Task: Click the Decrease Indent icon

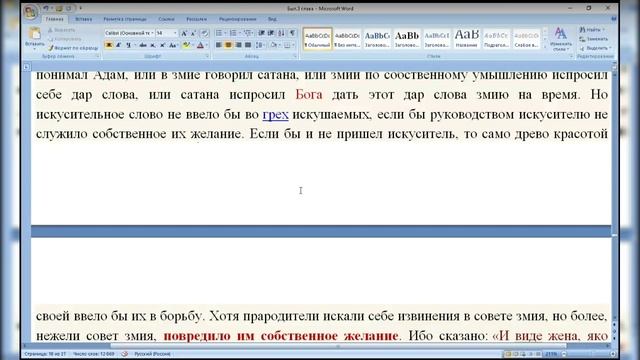Action: pos(261,33)
